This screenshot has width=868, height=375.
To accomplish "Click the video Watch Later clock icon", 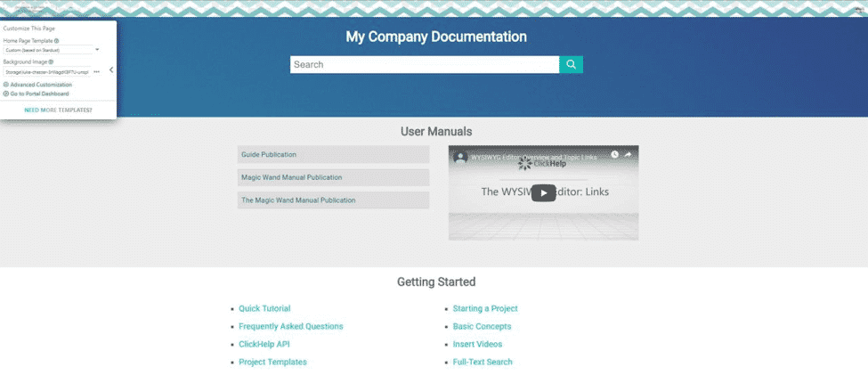I will tap(614, 154).
